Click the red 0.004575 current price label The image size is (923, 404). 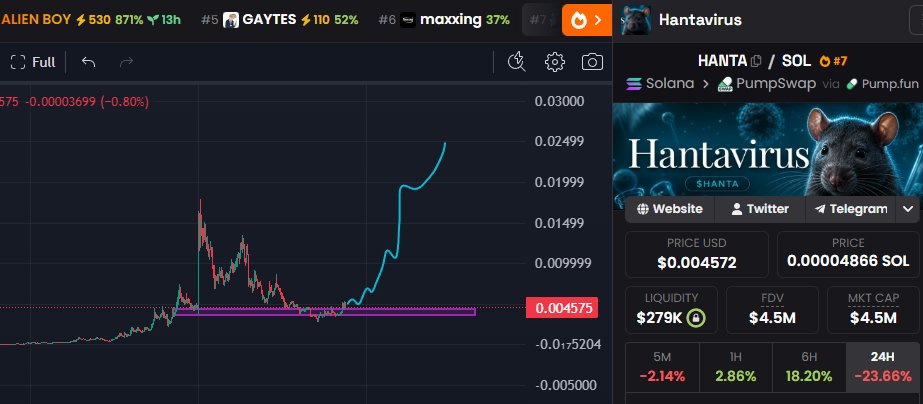coord(562,307)
